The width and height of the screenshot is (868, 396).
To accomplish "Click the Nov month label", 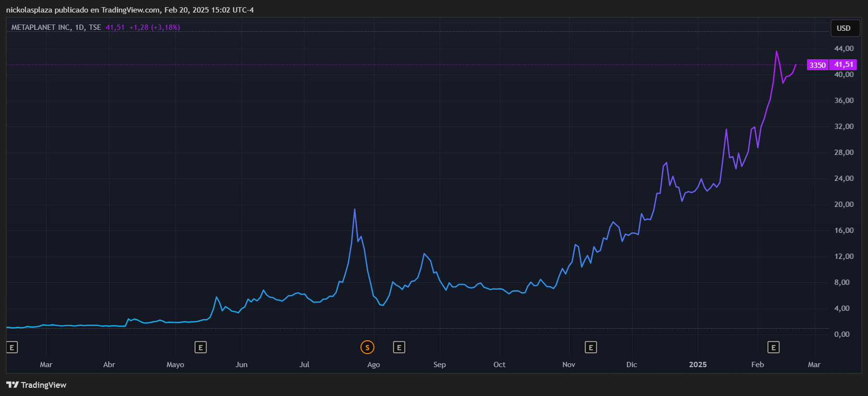I will click(x=569, y=365).
